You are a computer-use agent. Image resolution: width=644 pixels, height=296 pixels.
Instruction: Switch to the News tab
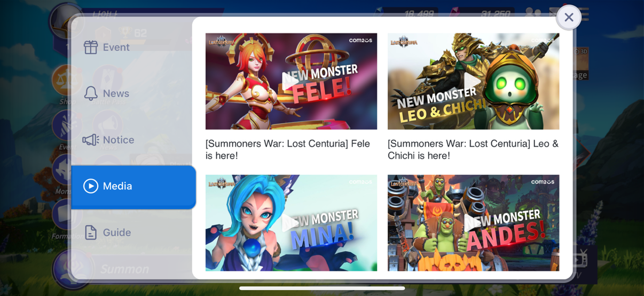click(133, 93)
